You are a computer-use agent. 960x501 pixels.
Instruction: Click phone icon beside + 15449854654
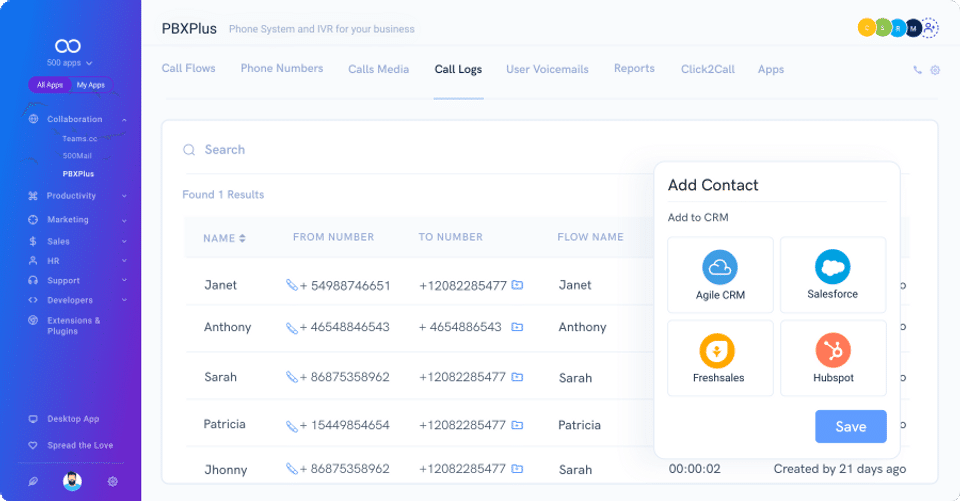[291, 426]
